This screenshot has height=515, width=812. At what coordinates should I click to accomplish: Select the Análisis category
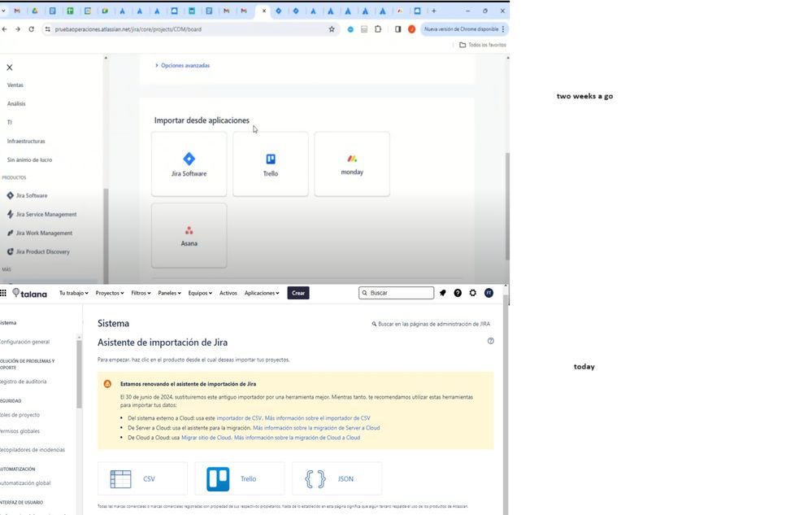point(16,103)
